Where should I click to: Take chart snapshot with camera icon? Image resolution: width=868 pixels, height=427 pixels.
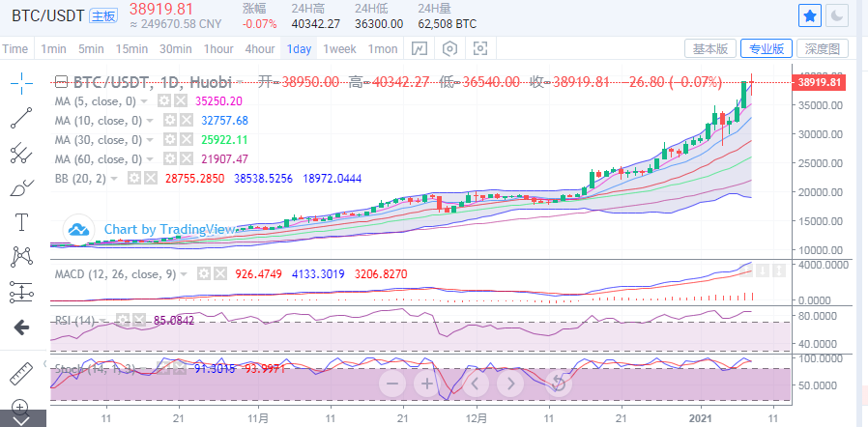pyautogui.click(x=480, y=48)
